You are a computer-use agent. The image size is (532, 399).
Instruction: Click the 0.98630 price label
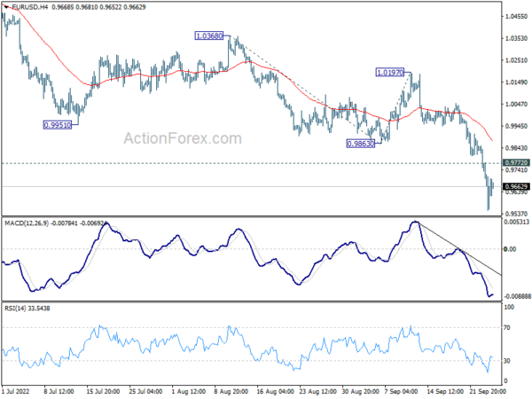[361, 144]
